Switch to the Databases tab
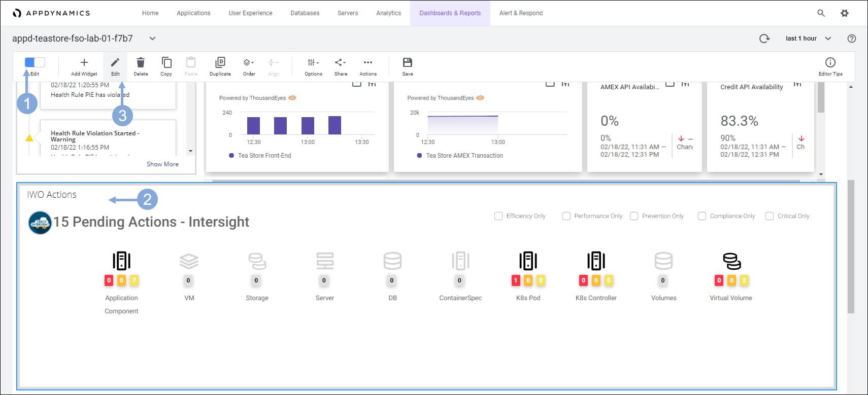 (x=305, y=13)
